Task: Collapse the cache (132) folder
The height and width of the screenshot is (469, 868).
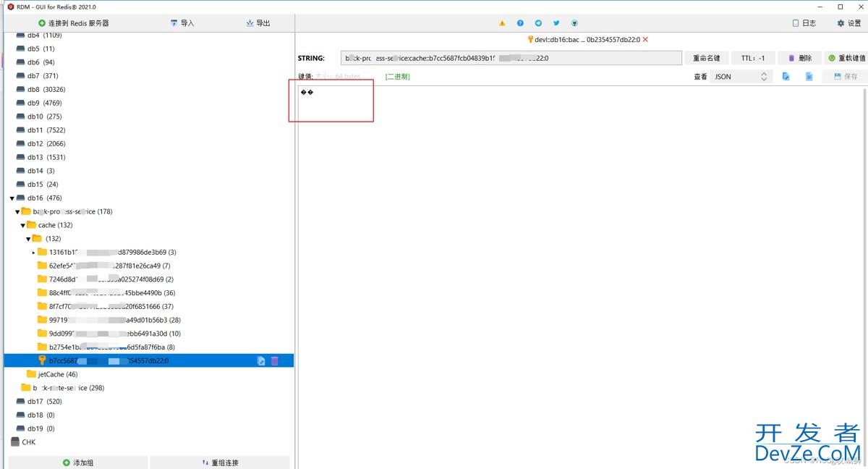Action: point(23,225)
